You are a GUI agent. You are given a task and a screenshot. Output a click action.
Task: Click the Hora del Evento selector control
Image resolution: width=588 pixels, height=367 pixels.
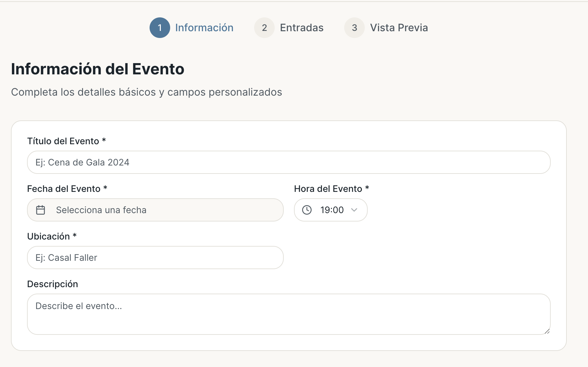point(331,210)
